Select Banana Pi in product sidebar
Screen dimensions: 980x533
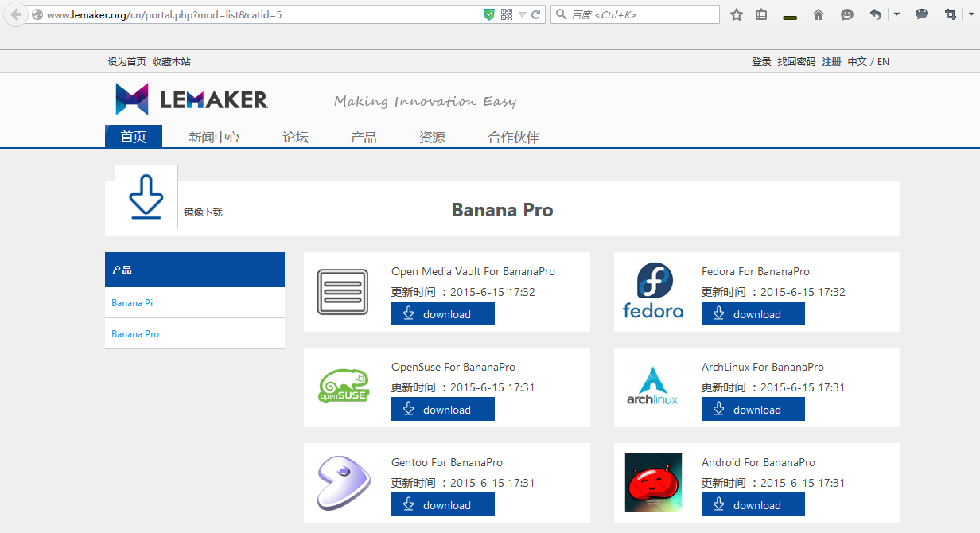[x=132, y=302]
